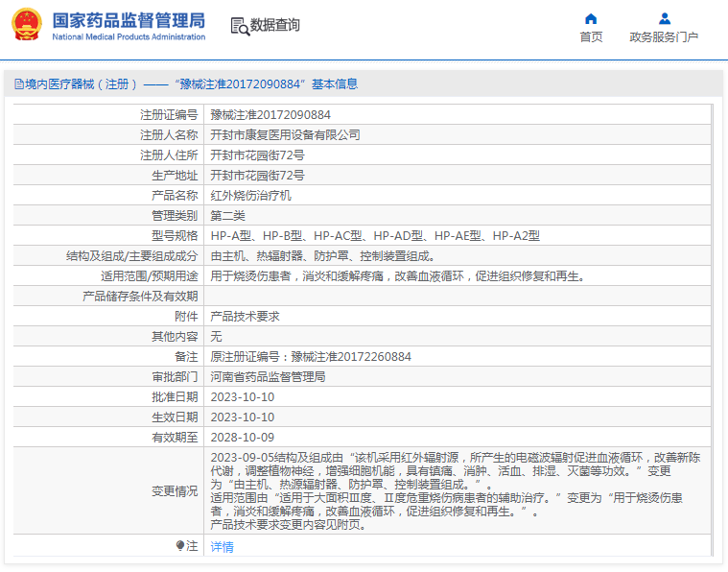Click 数据查询 heading text
728x572 pixels.
click(x=275, y=25)
